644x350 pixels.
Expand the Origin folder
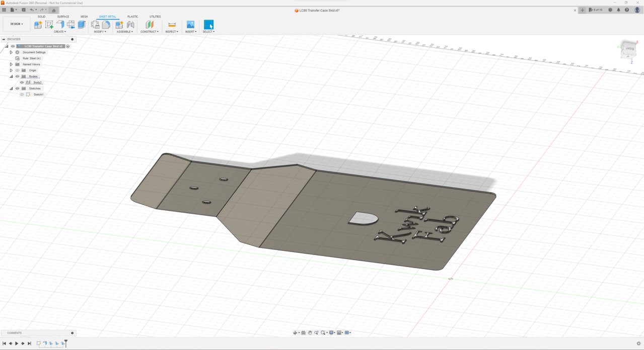click(x=11, y=70)
